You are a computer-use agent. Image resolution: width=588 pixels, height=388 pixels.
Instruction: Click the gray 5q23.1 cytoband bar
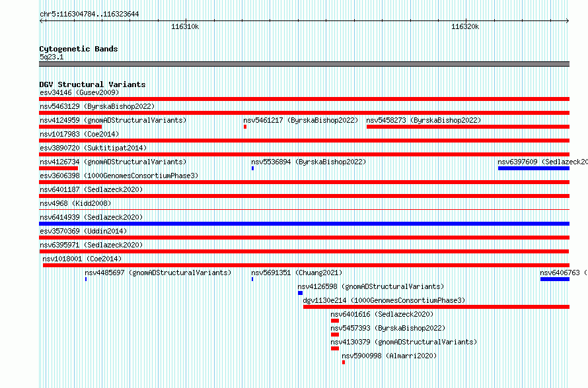304,64
